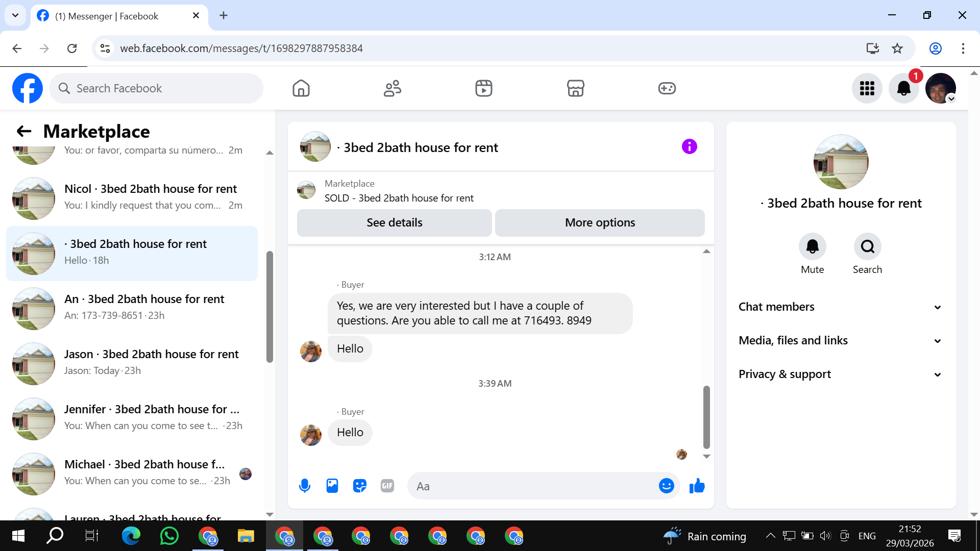
Task: Go back from Marketplace chats list
Action: tap(24, 131)
